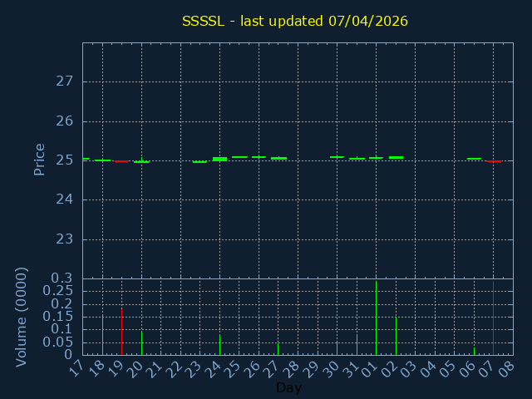Image resolution: width=532 pixels, height=399 pixels.
Task: Click the "Volume (0000)" axis label
Action: (x=21, y=317)
